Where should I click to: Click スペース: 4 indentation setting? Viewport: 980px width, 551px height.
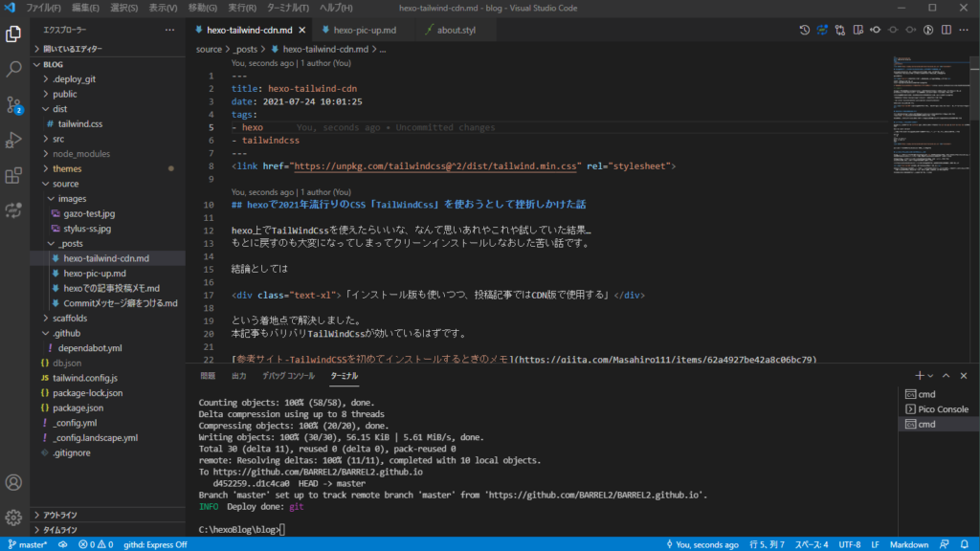click(x=812, y=544)
